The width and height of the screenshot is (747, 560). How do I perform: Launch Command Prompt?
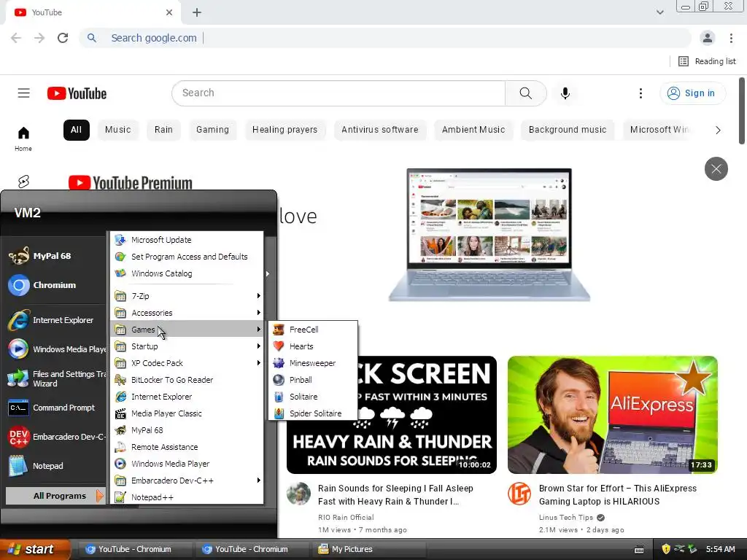pos(55,408)
